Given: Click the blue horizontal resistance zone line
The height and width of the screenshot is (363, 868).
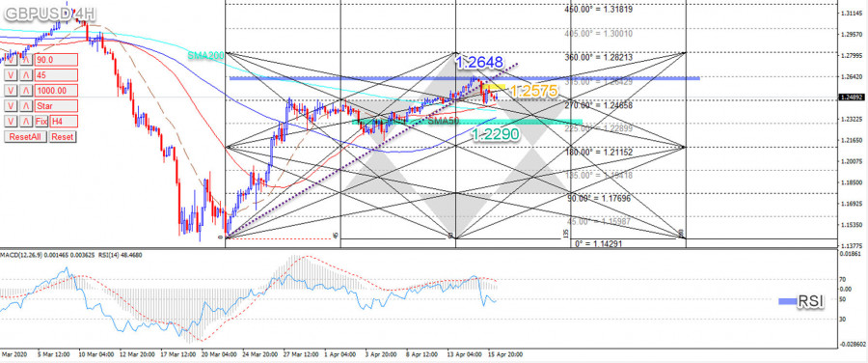Looking at the screenshot, I should pyautogui.click(x=465, y=78).
